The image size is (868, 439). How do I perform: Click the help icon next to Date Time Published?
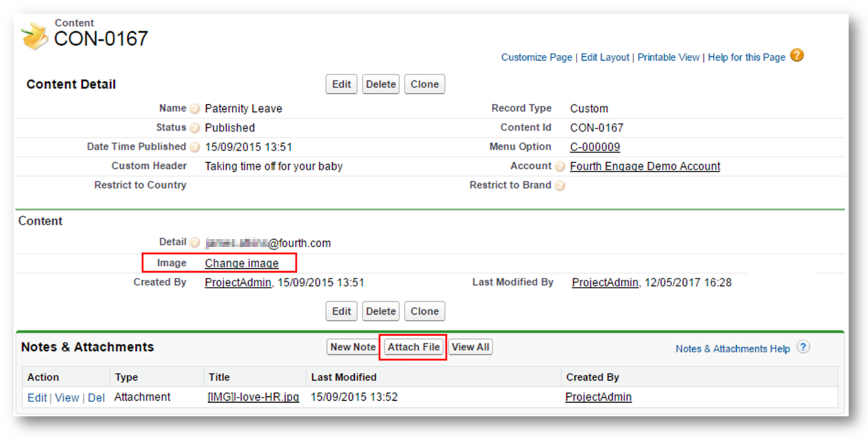click(195, 147)
